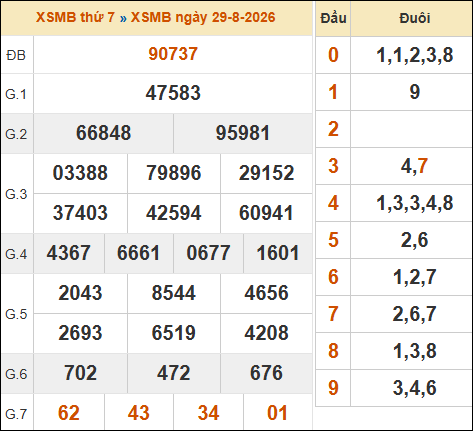Click the Đầu column header
This screenshot has height=431, width=473.
coord(333,18)
